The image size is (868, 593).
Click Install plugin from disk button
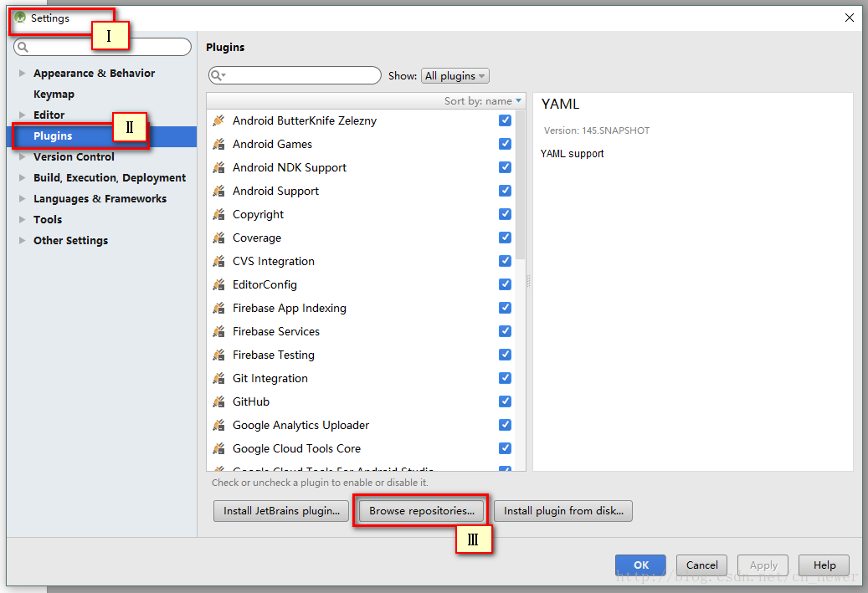pyautogui.click(x=563, y=511)
